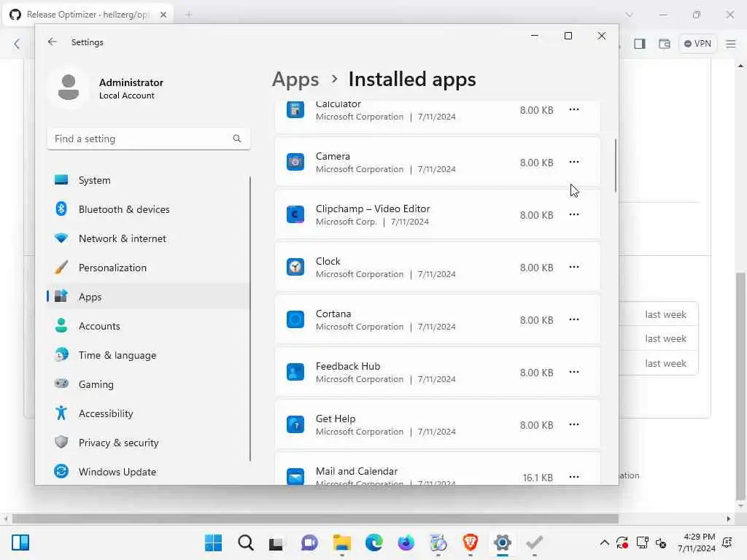
Task: Click the Clock app icon
Action: point(295,267)
